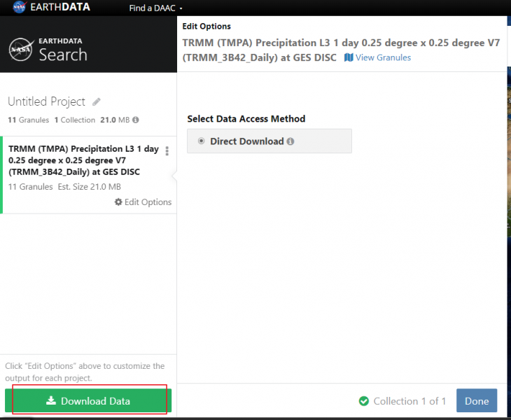Click the info icon beside 21.0 MB
Viewport: 511px width, 420px height.
136,120
